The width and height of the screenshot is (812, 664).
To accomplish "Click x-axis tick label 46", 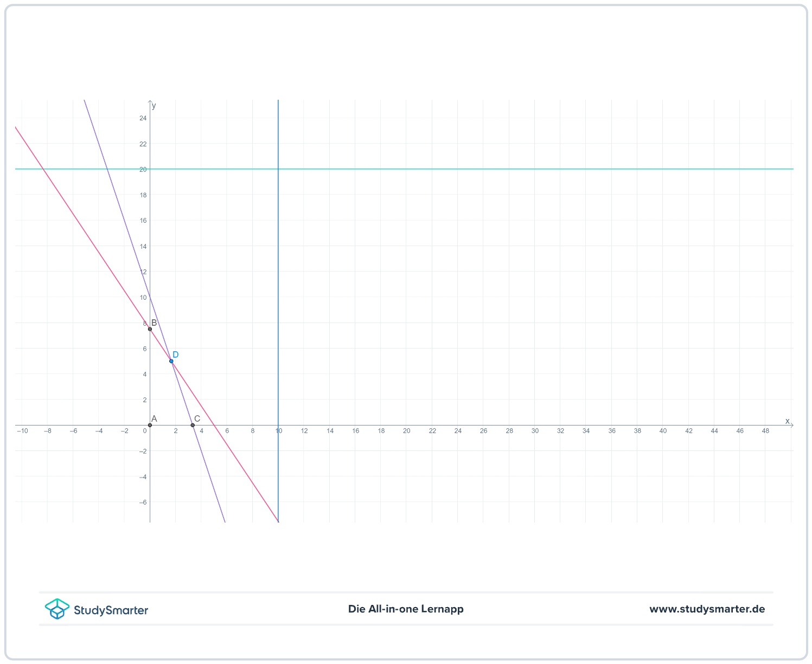I will click(x=740, y=431).
